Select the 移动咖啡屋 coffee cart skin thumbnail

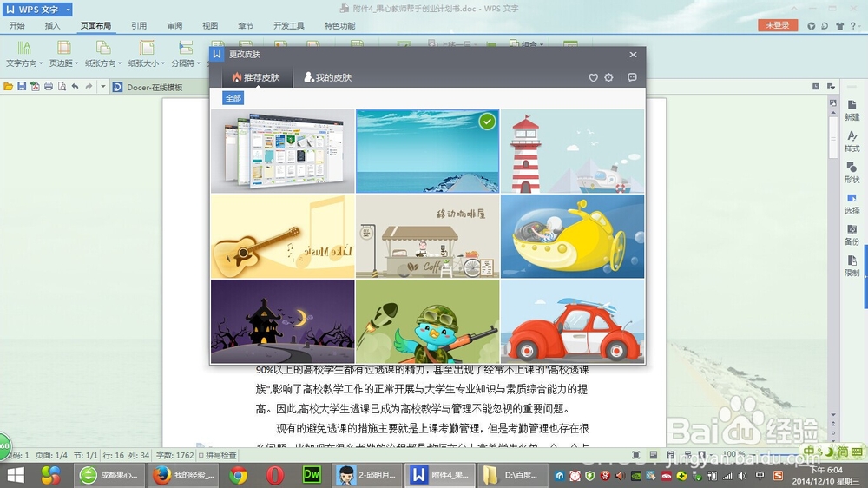tap(427, 236)
